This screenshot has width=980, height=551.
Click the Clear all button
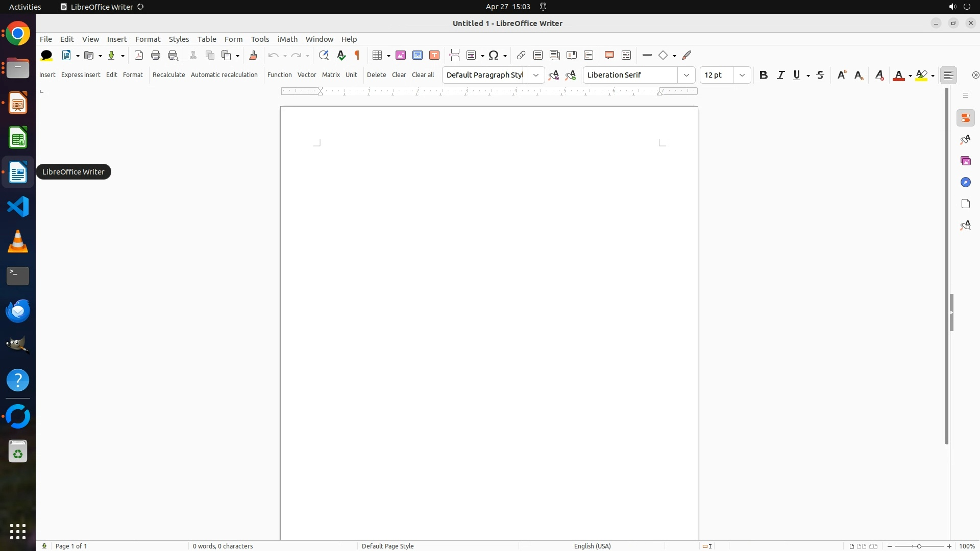tap(423, 75)
